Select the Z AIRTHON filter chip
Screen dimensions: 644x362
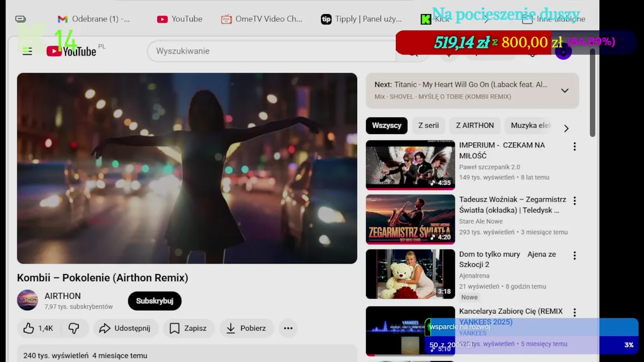475,126
